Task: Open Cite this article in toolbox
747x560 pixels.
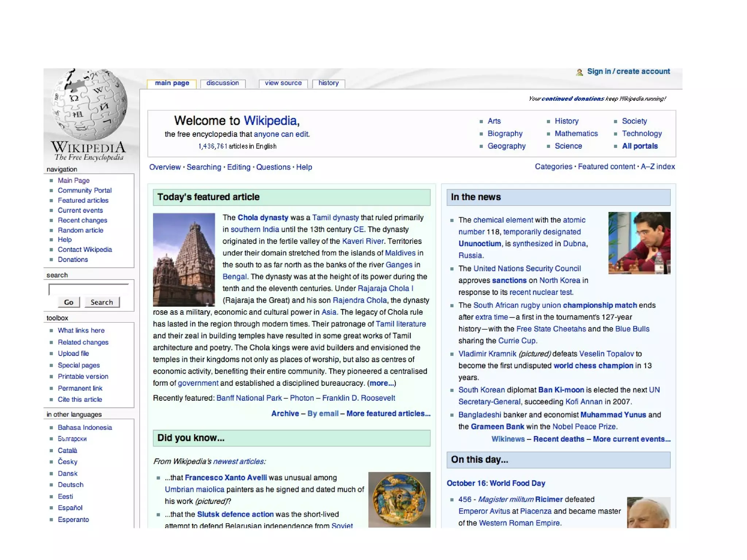Action: 80,399
